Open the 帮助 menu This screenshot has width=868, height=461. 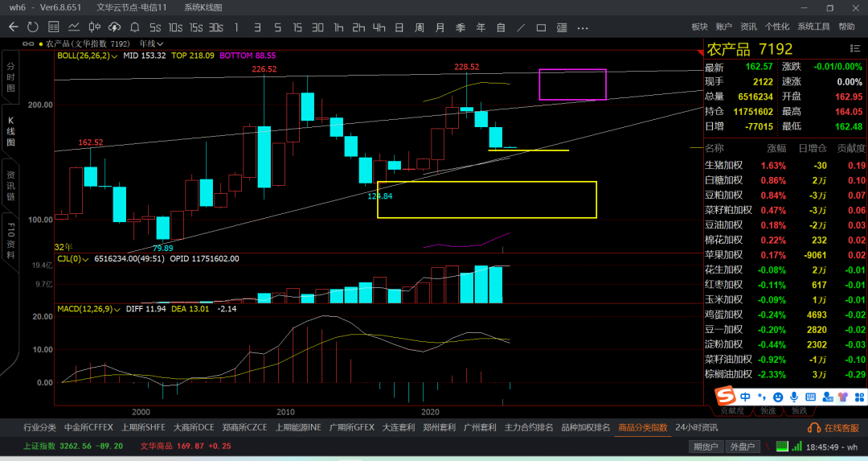pos(846,27)
